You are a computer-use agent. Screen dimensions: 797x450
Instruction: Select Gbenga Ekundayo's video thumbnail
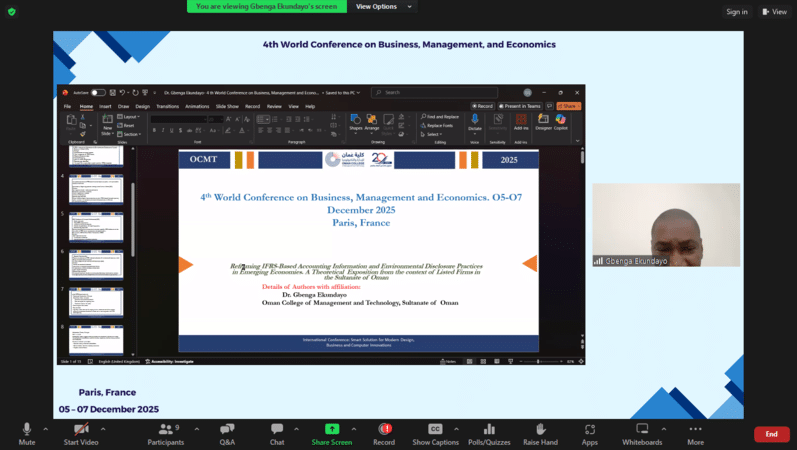coord(665,225)
